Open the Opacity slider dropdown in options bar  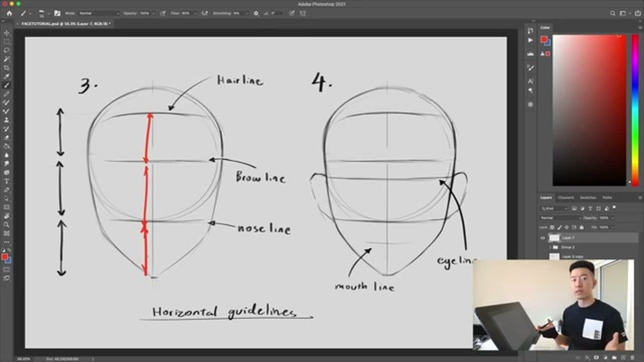click(x=154, y=13)
